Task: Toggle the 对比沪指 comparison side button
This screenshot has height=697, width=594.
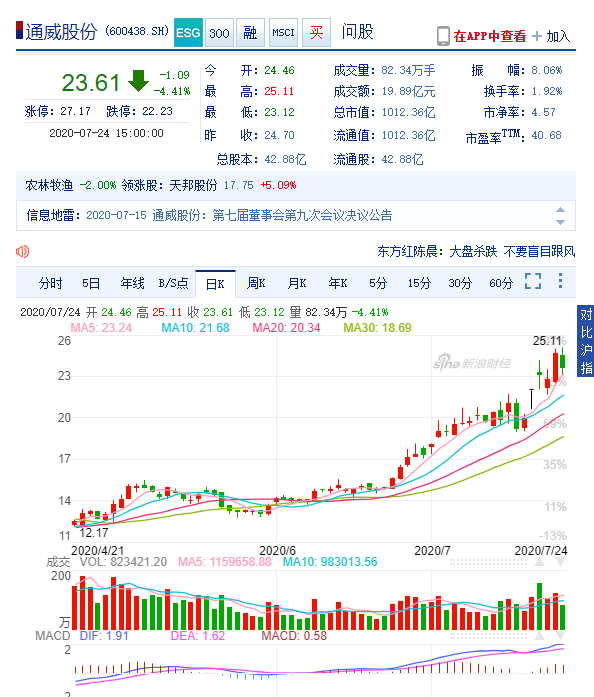Action: [586, 341]
